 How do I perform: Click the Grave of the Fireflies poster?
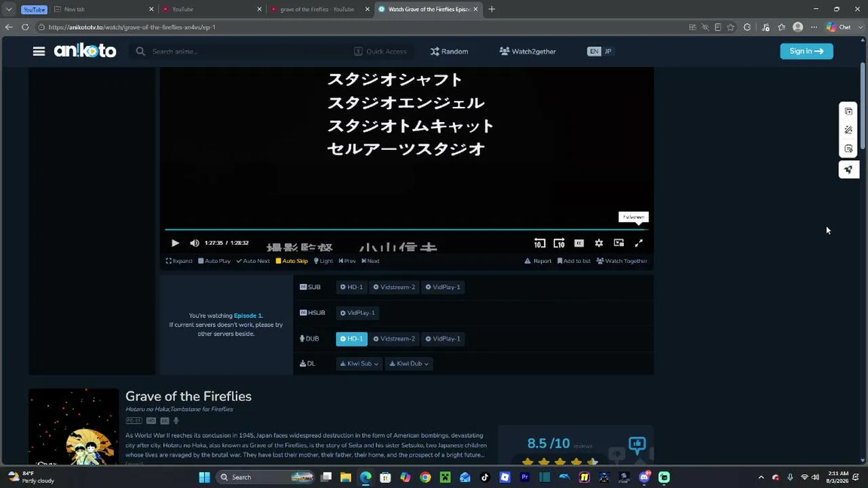pos(73,427)
